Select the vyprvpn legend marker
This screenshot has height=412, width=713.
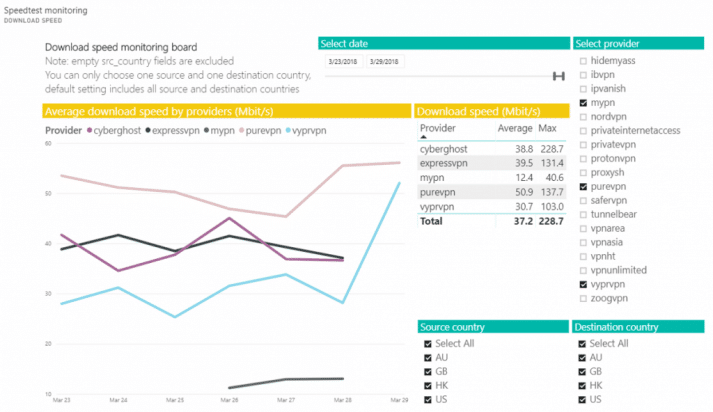(288, 131)
